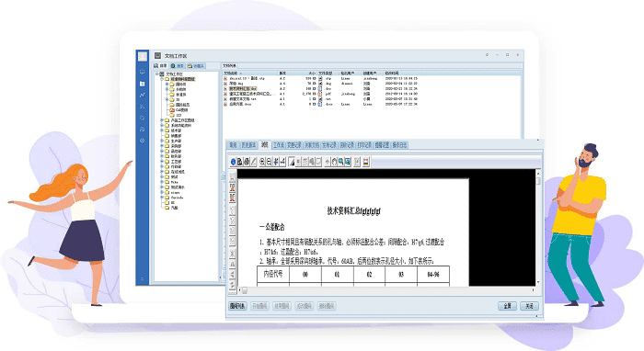644x351 pixels.
Task: Select the .pdf file row in file list
Action: click(320, 94)
